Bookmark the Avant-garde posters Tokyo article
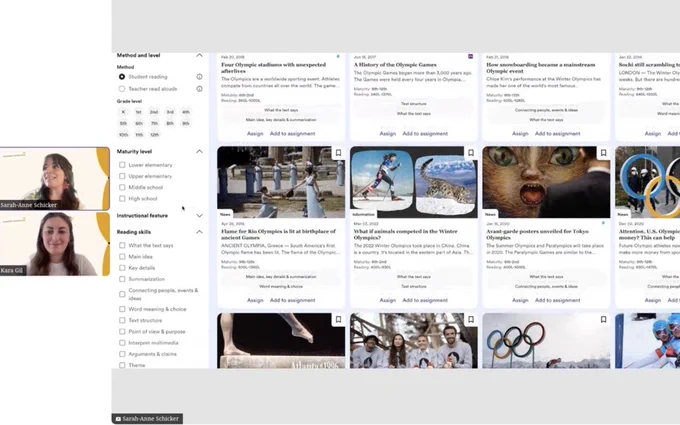 [603, 153]
